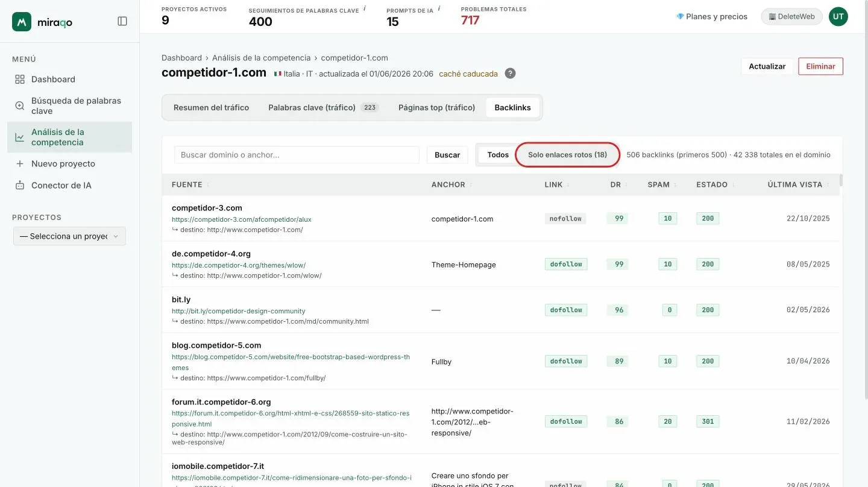Click the red Eliminar button

pyautogui.click(x=820, y=66)
